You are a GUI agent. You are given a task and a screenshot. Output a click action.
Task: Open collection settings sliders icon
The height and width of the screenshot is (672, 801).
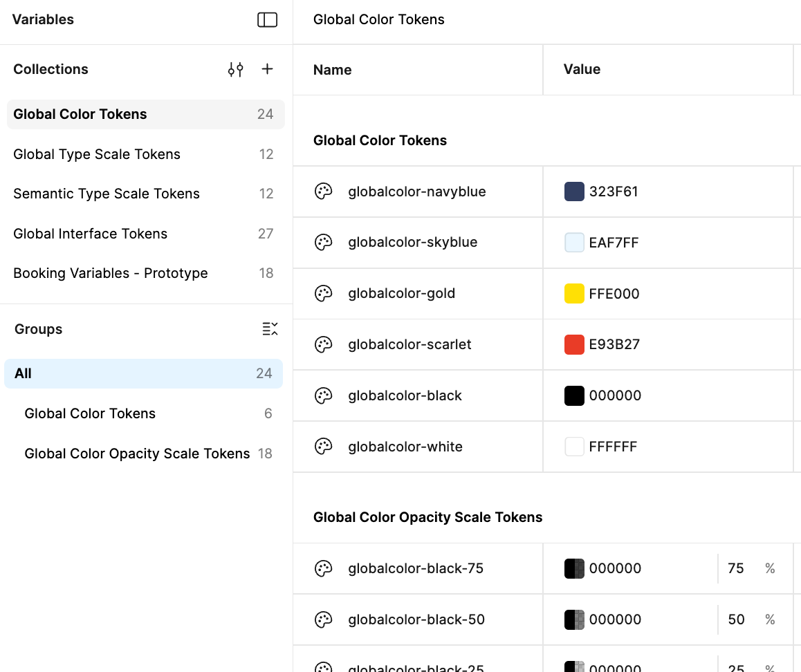[x=235, y=69]
